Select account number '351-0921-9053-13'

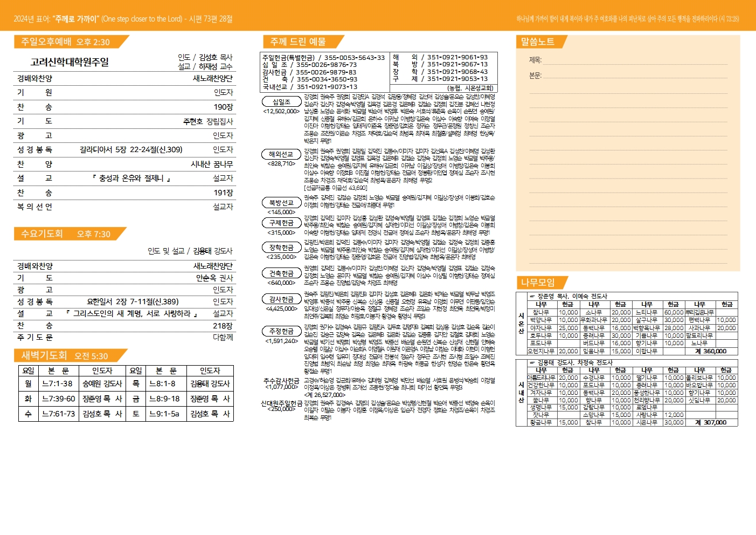(x=457, y=79)
